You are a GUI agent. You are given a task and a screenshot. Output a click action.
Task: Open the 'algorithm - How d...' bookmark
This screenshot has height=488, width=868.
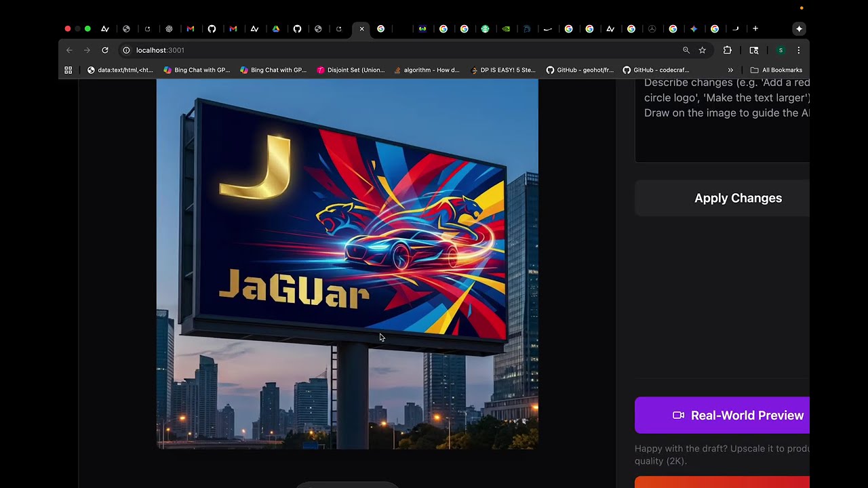[x=427, y=70]
